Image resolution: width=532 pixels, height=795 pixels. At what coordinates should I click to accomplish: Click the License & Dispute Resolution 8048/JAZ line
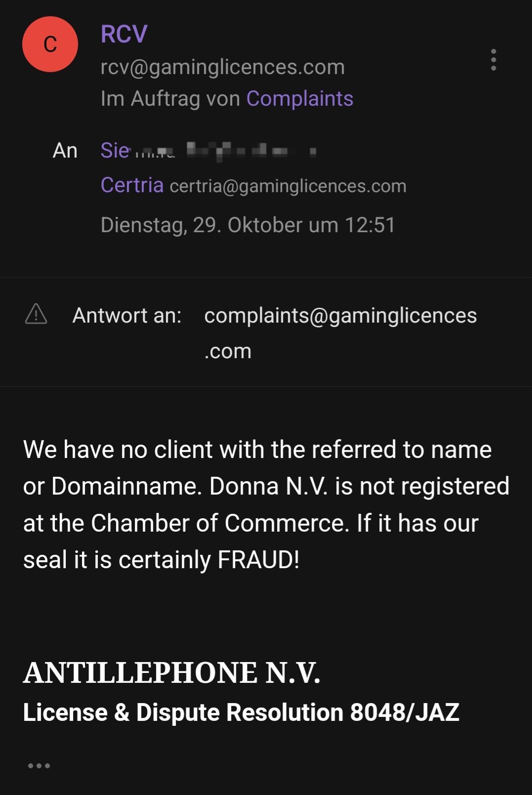point(241,712)
